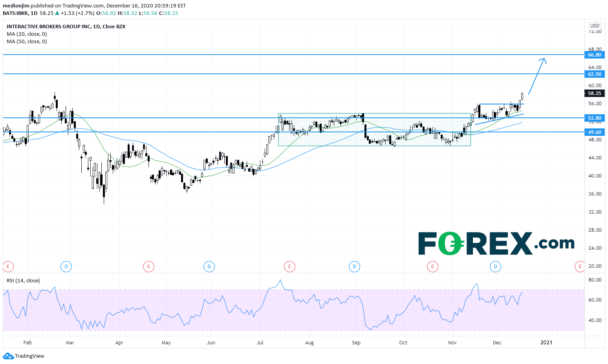The image size is (608, 364).
Task: Click the 62.50 price level label
Action: point(595,74)
